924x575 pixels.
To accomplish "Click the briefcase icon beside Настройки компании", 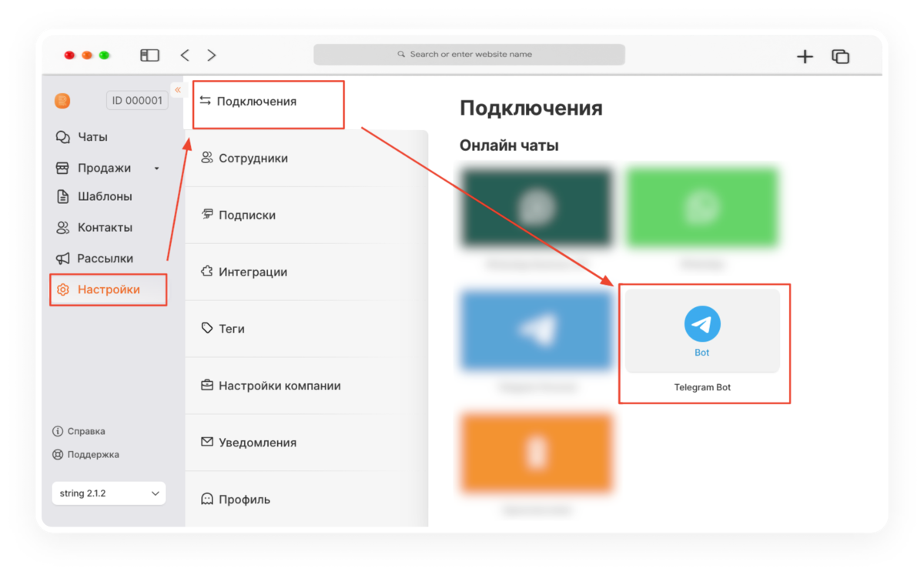I will coord(207,386).
